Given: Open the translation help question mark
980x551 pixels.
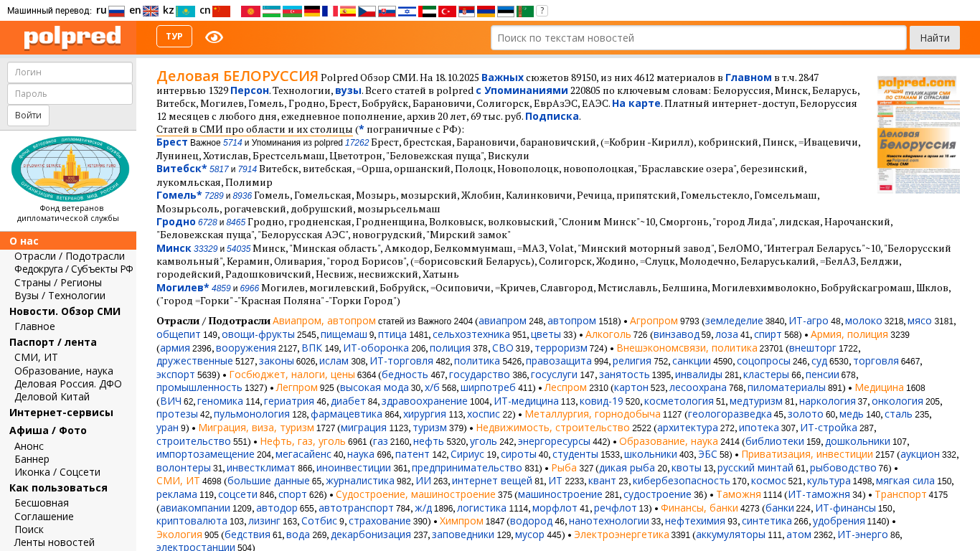Looking at the screenshot, I should point(542,11).
